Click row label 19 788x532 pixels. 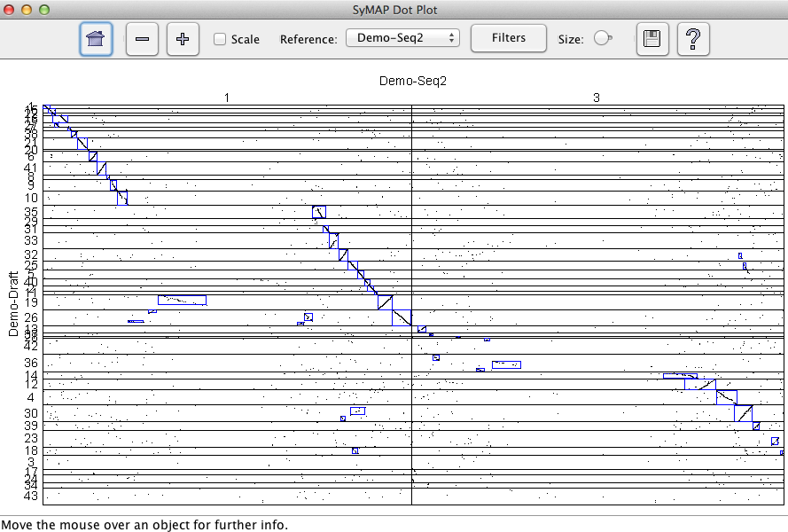(x=32, y=302)
